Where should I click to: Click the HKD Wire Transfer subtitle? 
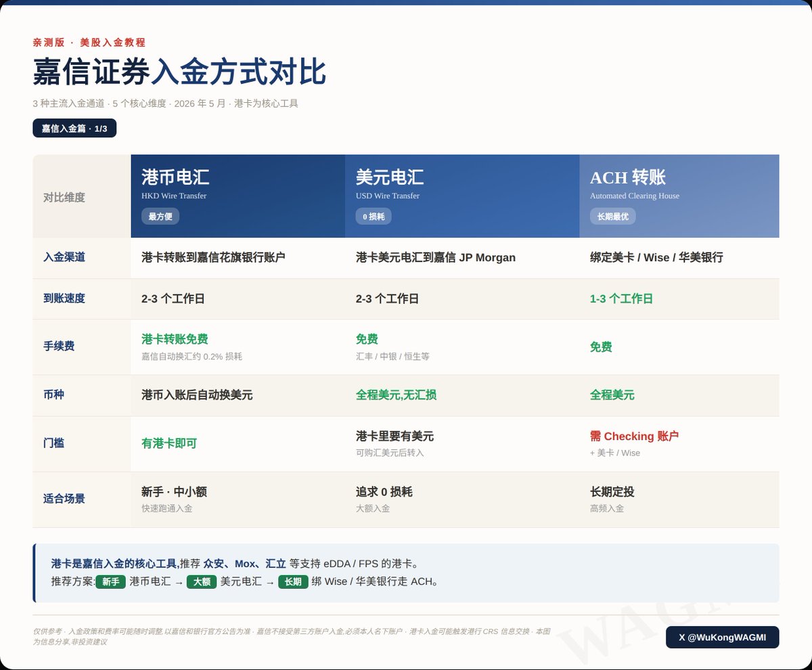(x=174, y=196)
